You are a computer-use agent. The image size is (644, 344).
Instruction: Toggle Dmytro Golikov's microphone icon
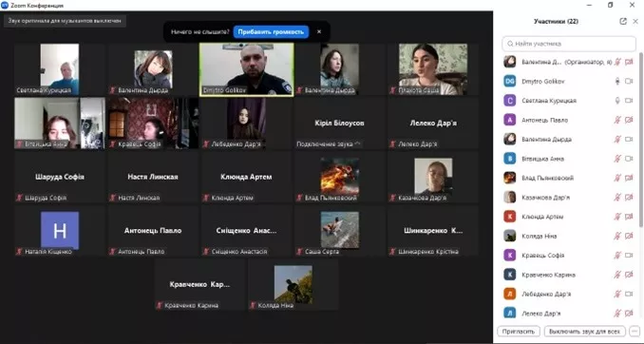616,82
